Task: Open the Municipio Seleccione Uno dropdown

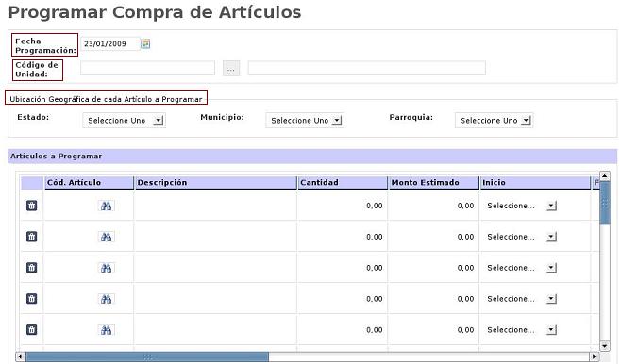Action: [x=305, y=121]
